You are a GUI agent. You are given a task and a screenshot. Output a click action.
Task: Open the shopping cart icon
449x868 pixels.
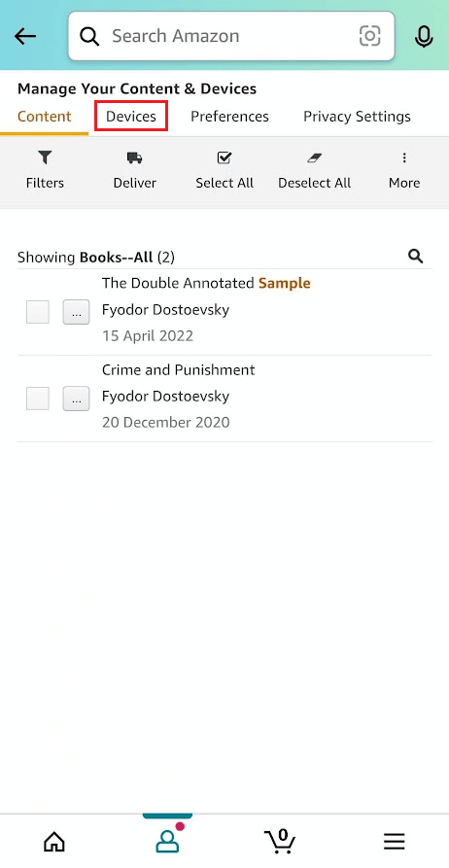click(280, 841)
